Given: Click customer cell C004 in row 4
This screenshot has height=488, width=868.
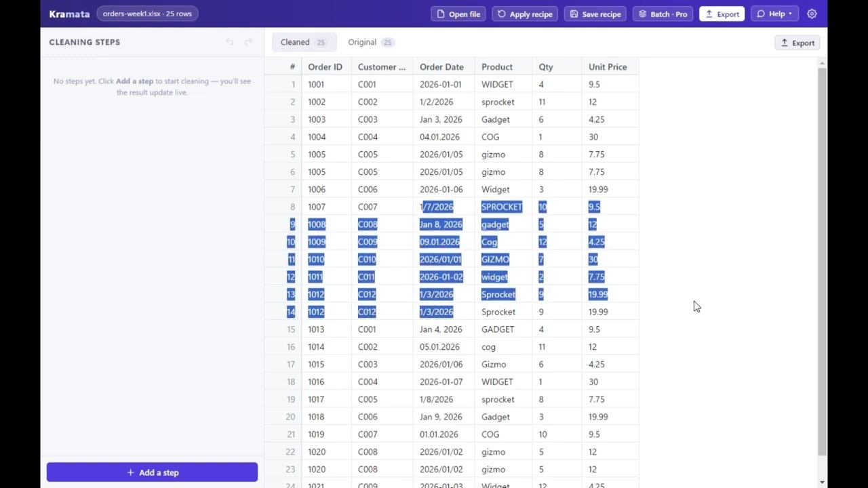Looking at the screenshot, I should pyautogui.click(x=382, y=137).
